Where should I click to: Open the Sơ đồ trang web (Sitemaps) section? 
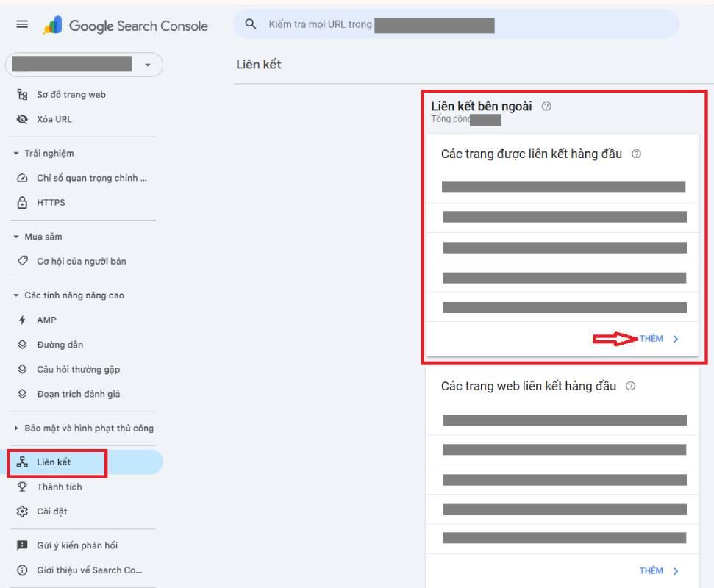(74, 94)
